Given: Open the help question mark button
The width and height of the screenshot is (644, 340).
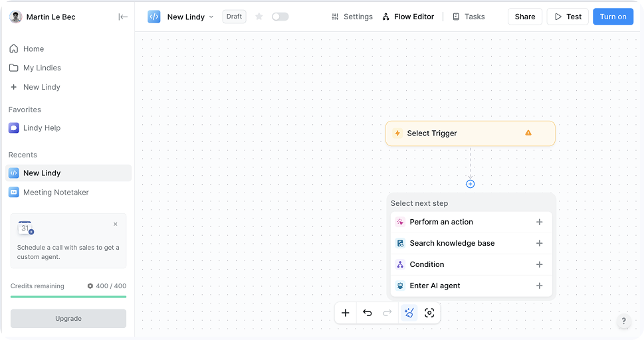Looking at the screenshot, I should (623, 321).
